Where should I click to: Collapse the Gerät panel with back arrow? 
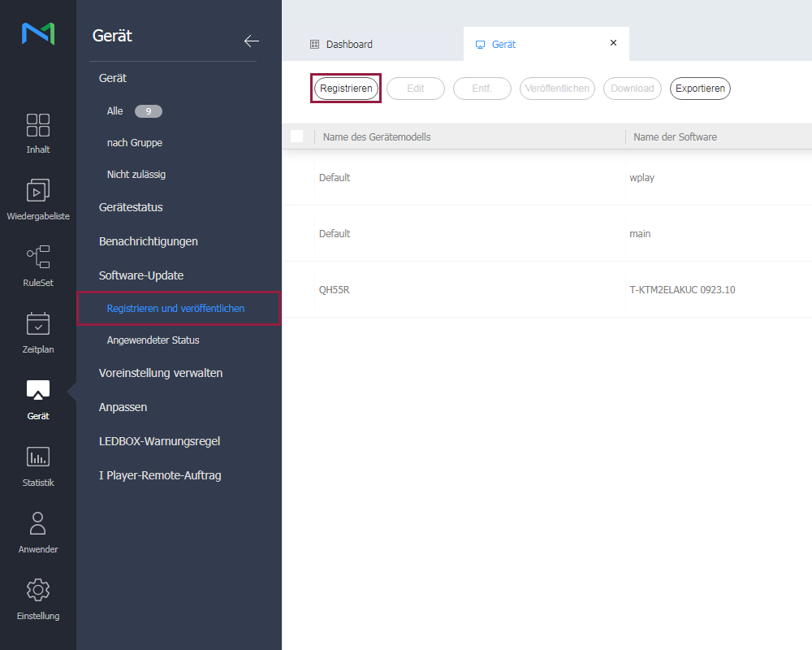(252, 41)
